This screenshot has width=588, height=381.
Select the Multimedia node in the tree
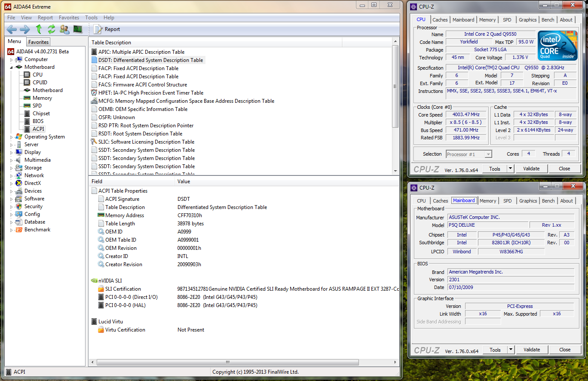(x=37, y=160)
